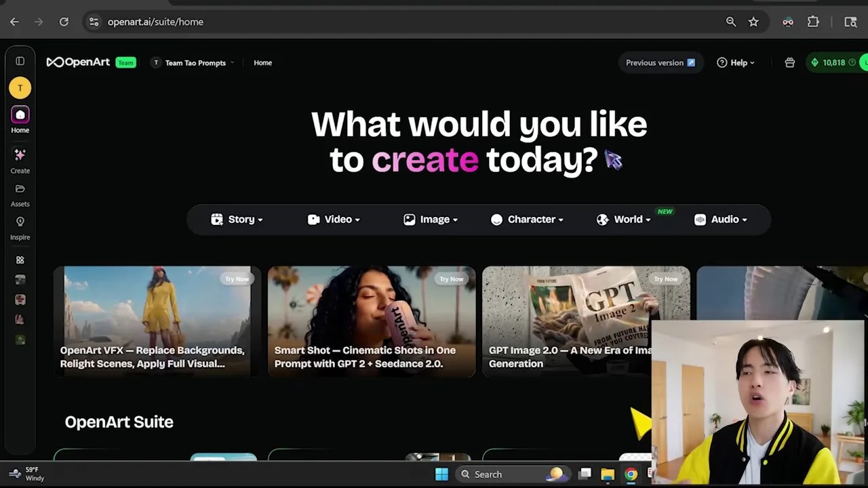Click the Home icon in the sidebar
The width and height of the screenshot is (868, 488).
click(x=20, y=115)
